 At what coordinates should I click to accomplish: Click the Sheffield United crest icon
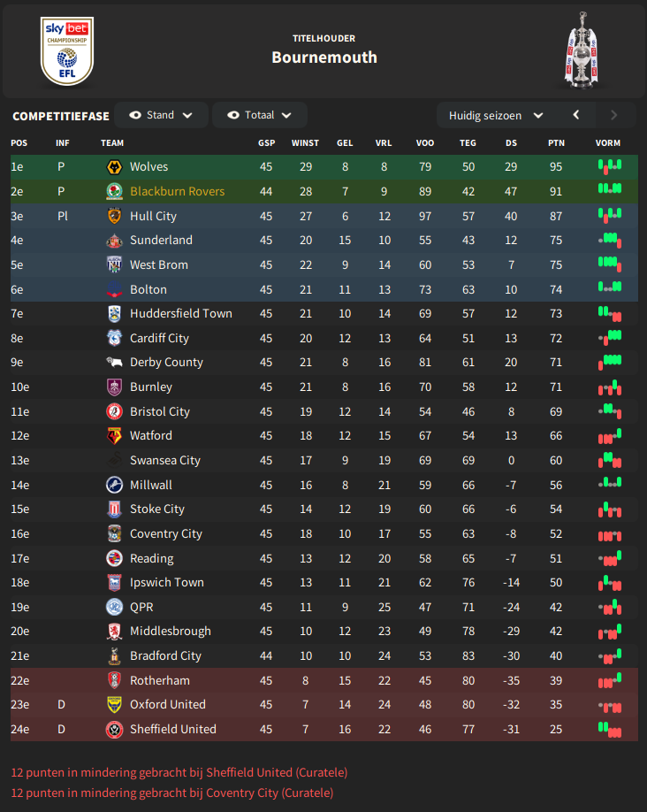pos(114,729)
